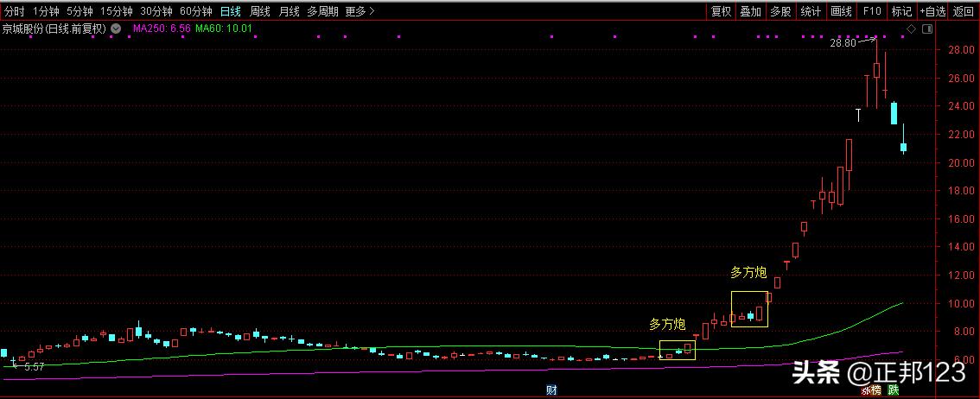Open the 复权 adjustment options
980x399 pixels.
coord(721,11)
